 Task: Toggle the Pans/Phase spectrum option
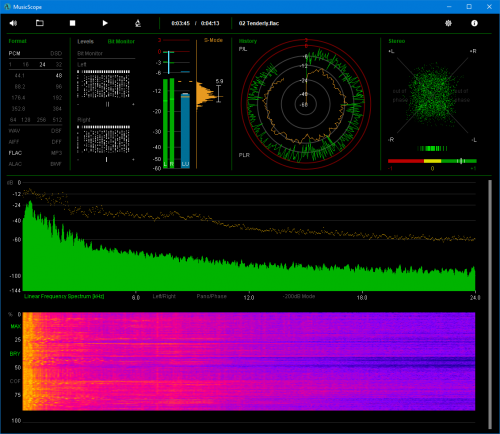(x=211, y=296)
